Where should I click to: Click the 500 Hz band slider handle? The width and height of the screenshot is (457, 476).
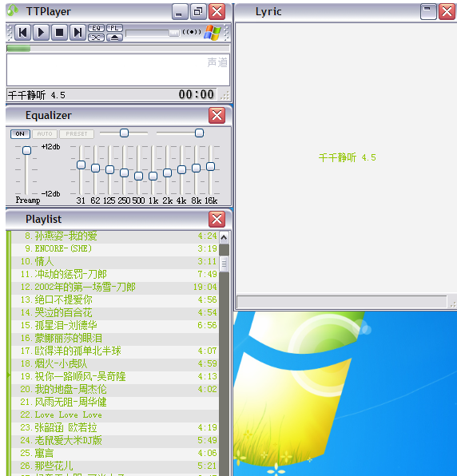coord(138,176)
